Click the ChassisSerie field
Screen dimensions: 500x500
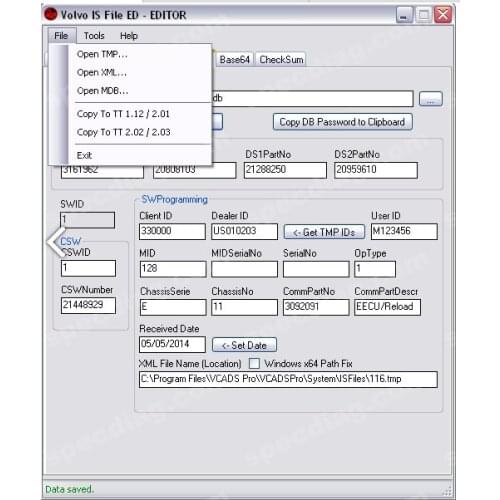(173, 307)
